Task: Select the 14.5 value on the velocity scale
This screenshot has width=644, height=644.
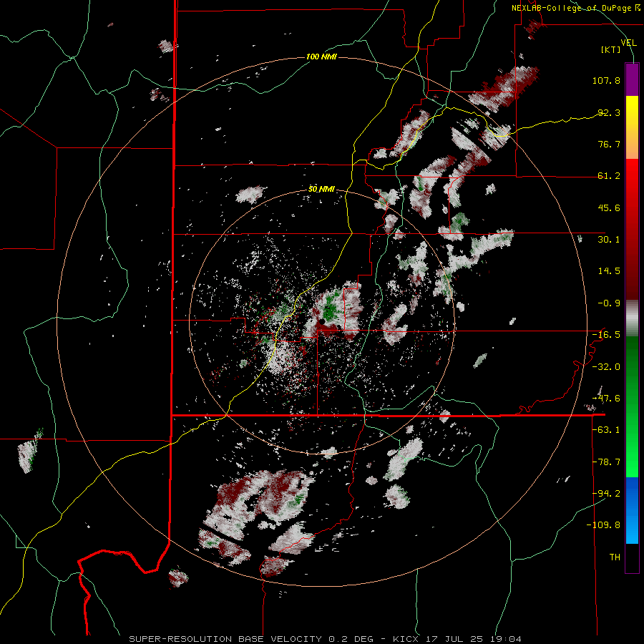Action: pos(609,271)
